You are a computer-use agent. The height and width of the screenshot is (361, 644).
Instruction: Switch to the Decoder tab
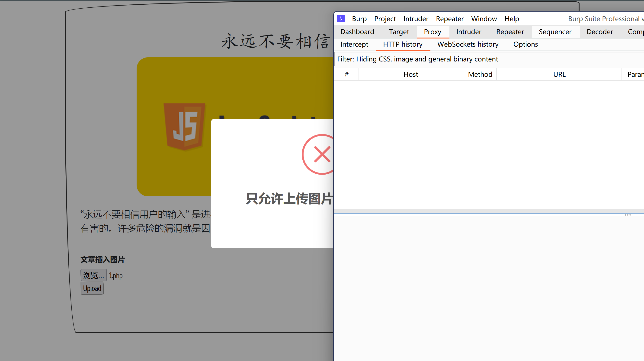pyautogui.click(x=599, y=32)
